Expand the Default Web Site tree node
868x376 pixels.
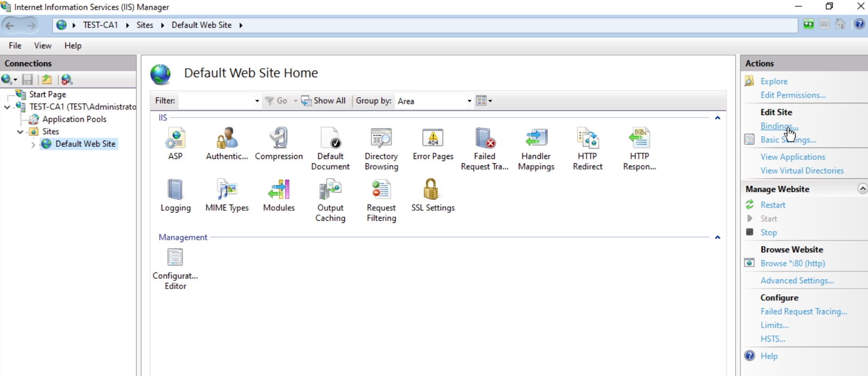33,144
